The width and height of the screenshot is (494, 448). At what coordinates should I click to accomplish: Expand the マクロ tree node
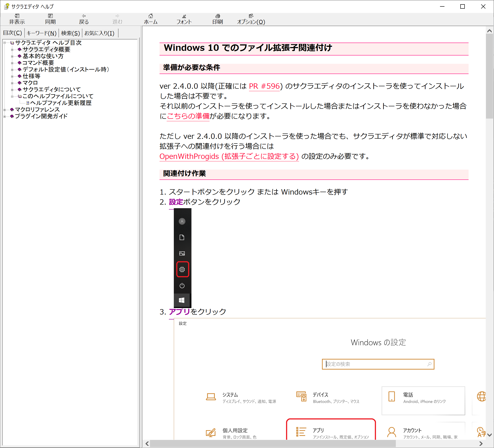point(12,83)
